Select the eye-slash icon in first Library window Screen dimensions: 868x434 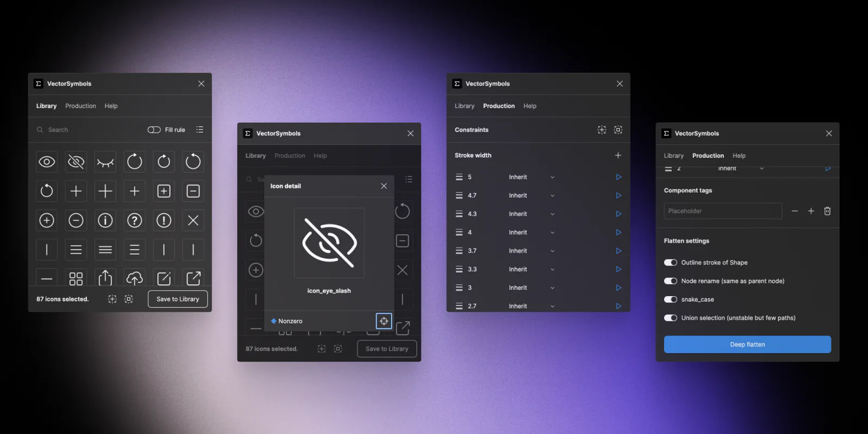pos(76,162)
